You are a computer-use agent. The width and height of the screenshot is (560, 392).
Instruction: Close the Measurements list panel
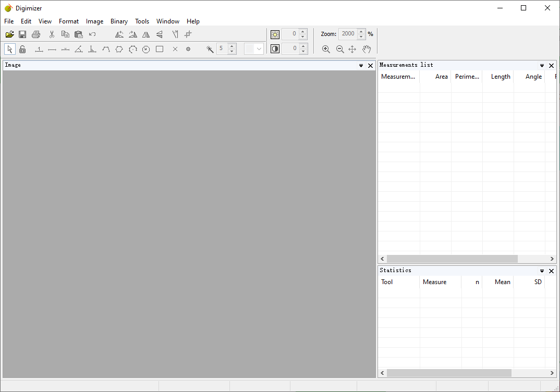pyautogui.click(x=552, y=66)
